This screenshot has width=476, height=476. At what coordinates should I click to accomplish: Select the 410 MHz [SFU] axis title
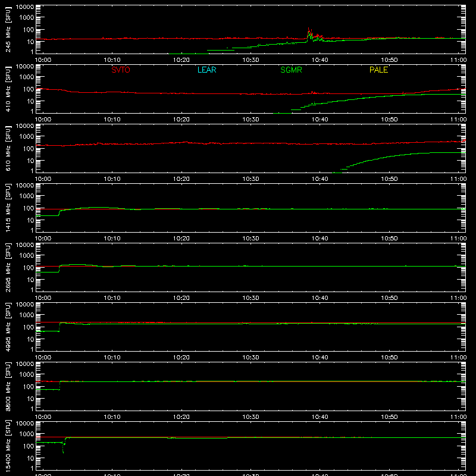[8, 89]
